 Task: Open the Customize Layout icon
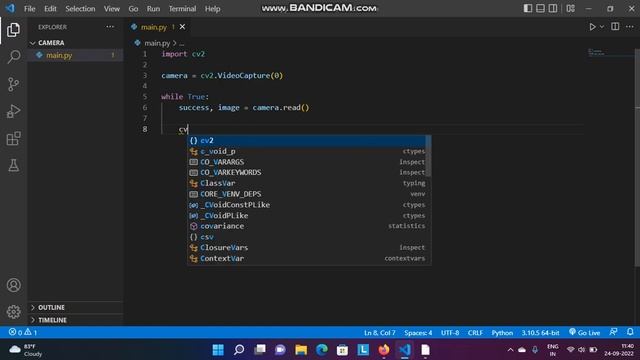pyautogui.click(x=571, y=9)
